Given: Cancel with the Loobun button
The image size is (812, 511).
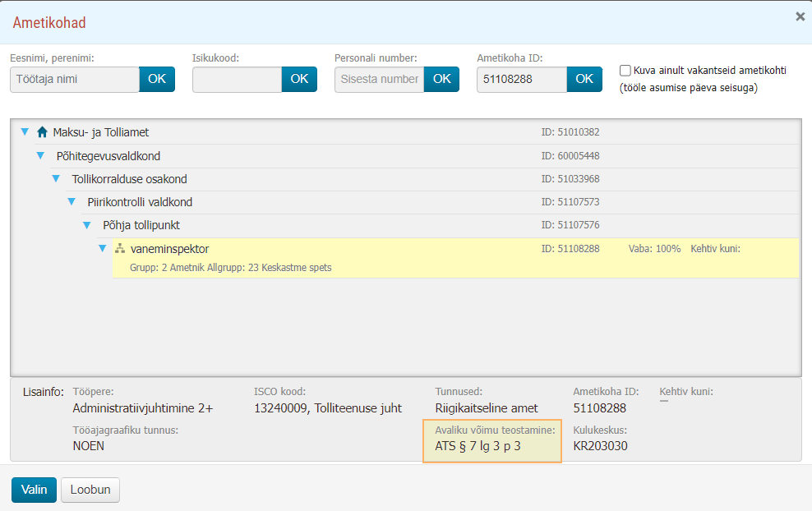Looking at the screenshot, I should point(90,490).
